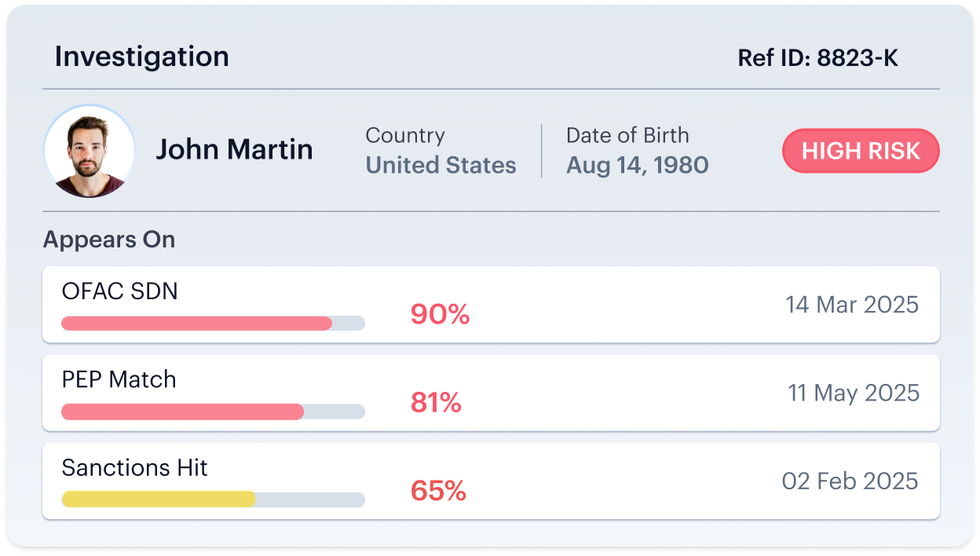Click the 81% match score

[436, 403]
